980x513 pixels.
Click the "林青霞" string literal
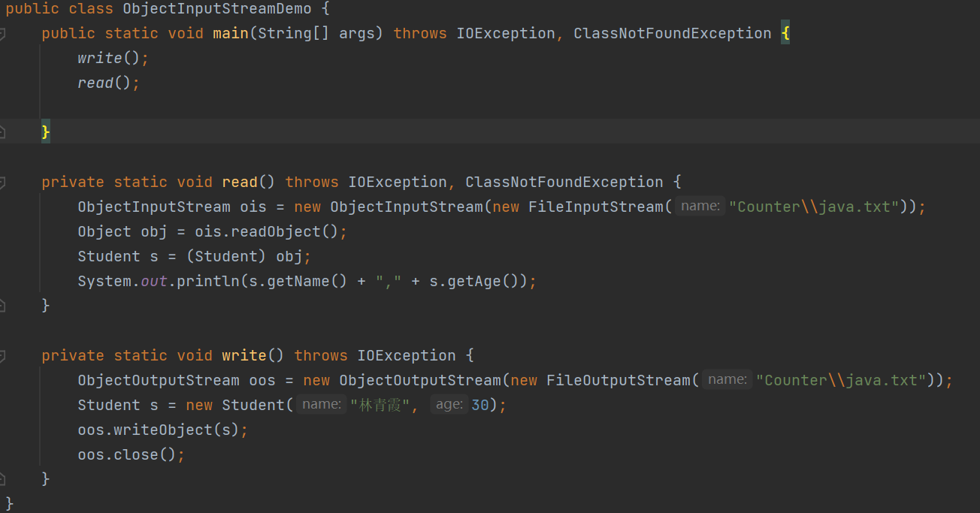click(380, 405)
